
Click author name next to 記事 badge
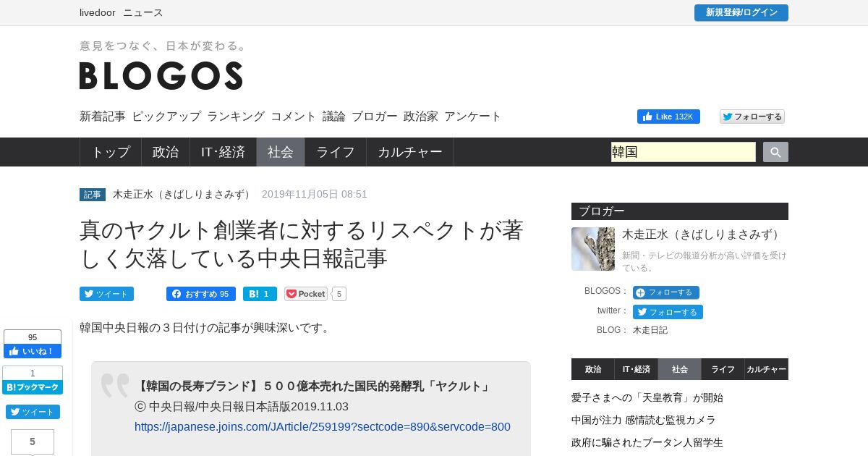(x=184, y=195)
